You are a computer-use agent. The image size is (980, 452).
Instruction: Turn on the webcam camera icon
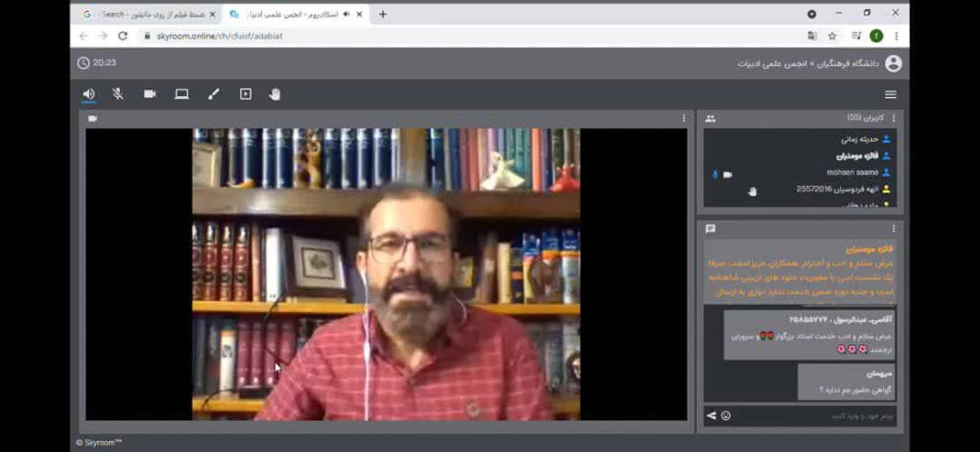150,94
